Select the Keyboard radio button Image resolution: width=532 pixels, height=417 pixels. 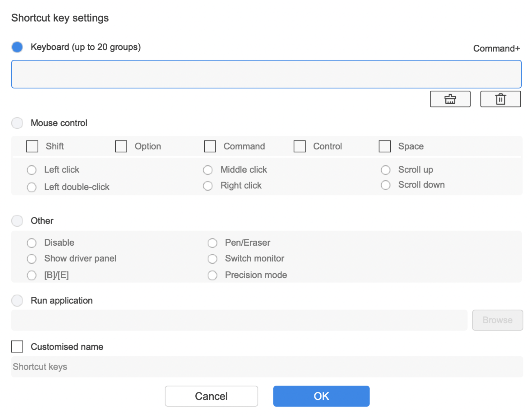click(x=17, y=47)
